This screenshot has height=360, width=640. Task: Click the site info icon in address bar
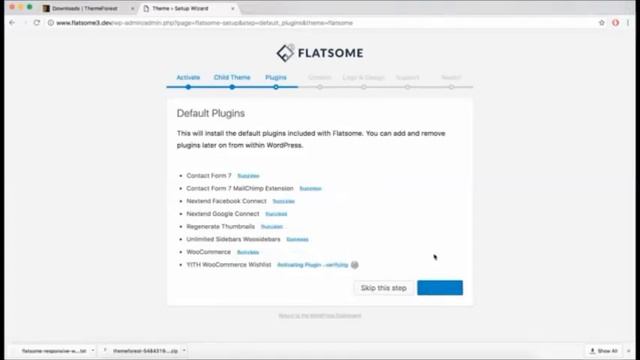pyautogui.click(x=51, y=23)
